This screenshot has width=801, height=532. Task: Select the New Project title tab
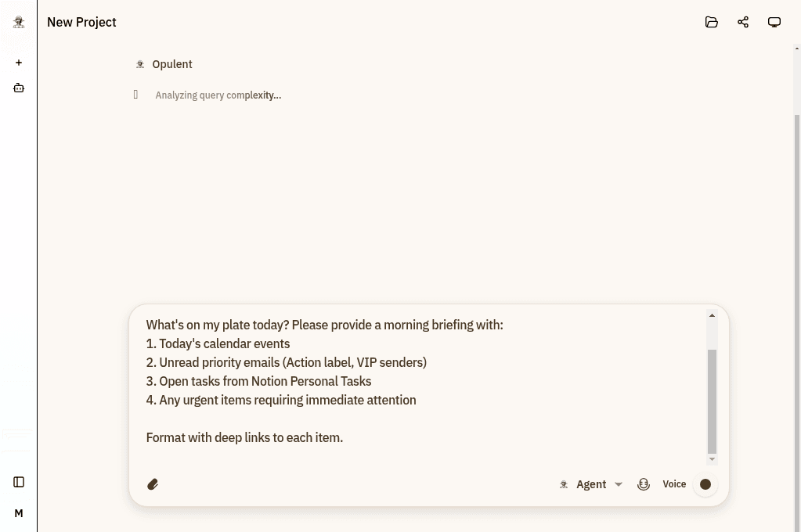pos(81,22)
